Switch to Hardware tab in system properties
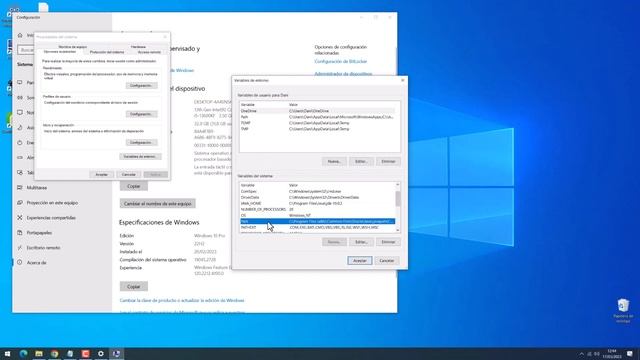The width and height of the screenshot is (640, 360). click(x=138, y=47)
